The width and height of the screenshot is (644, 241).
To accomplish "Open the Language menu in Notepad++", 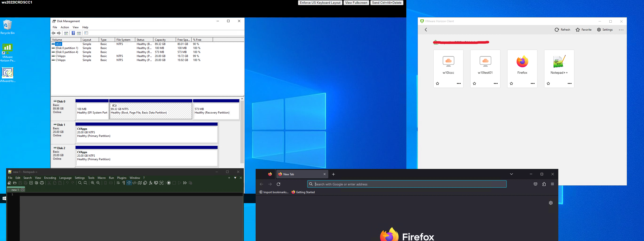I will [65, 178].
